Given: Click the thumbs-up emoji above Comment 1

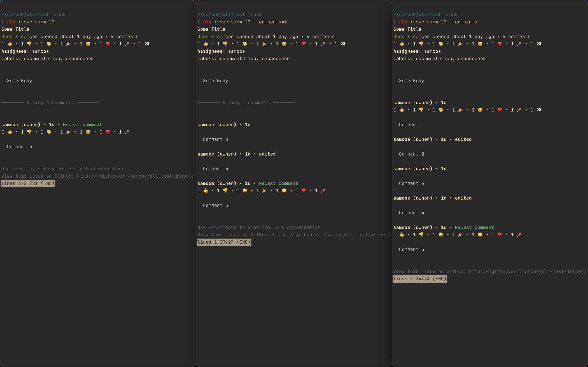Looking at the screenshot, I should tap(402, 110).
